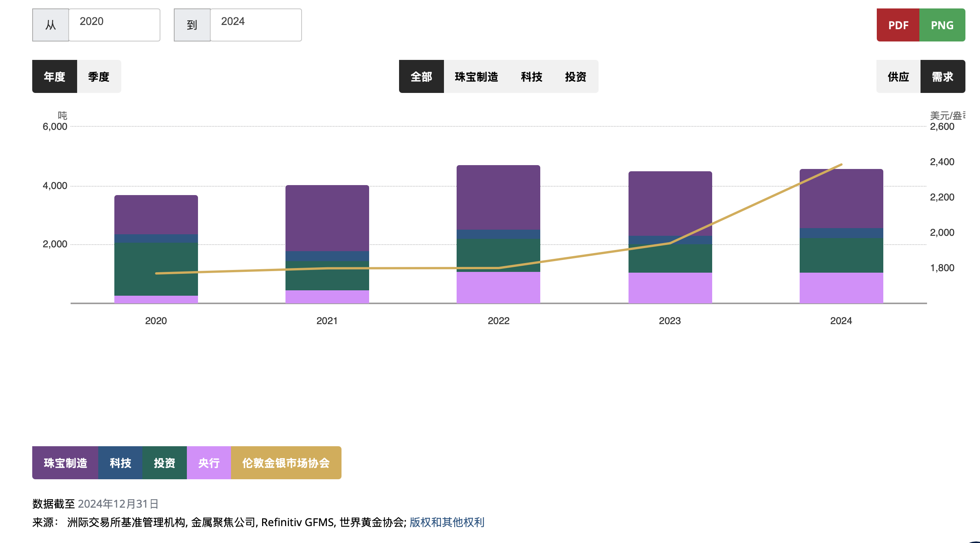Click the 2024 central bank bar segment
This screenshot has width=980, height=543.
tap(841, 287)
